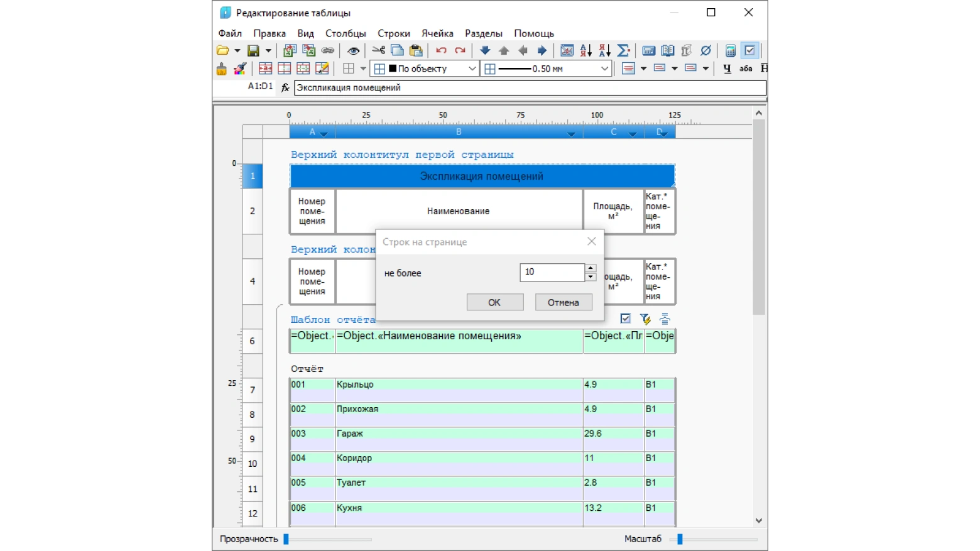Open the Ячейка menu
980x551 pixels.
(437, 33)
